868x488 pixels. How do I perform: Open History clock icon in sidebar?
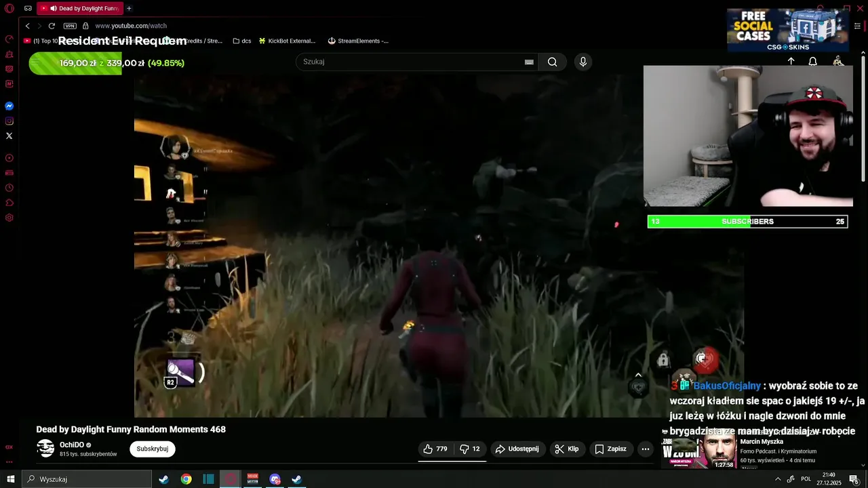[9, 188]
